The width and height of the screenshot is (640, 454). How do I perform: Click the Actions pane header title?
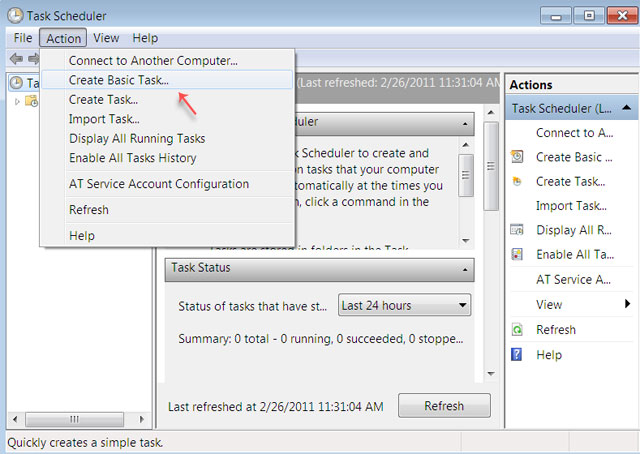pyautogui.click(x=531, y=85)
